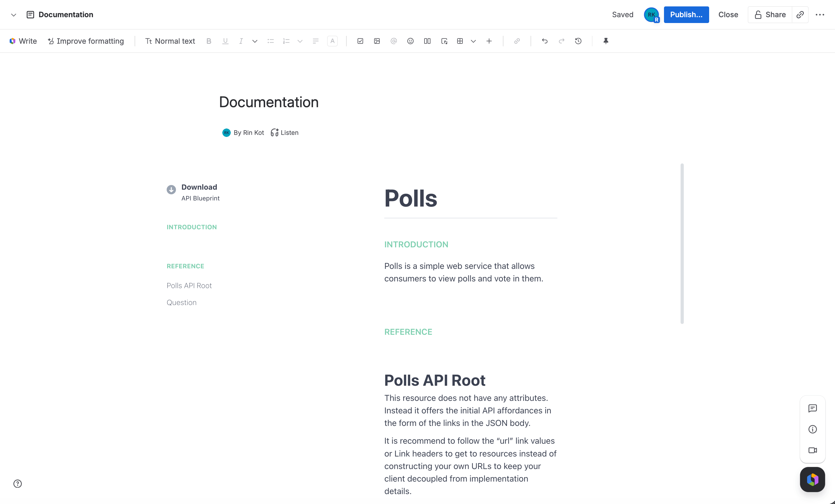Click the download arrow circle icon
The width and height of the screenshot is (835, 504).
[x=171, y=189]
